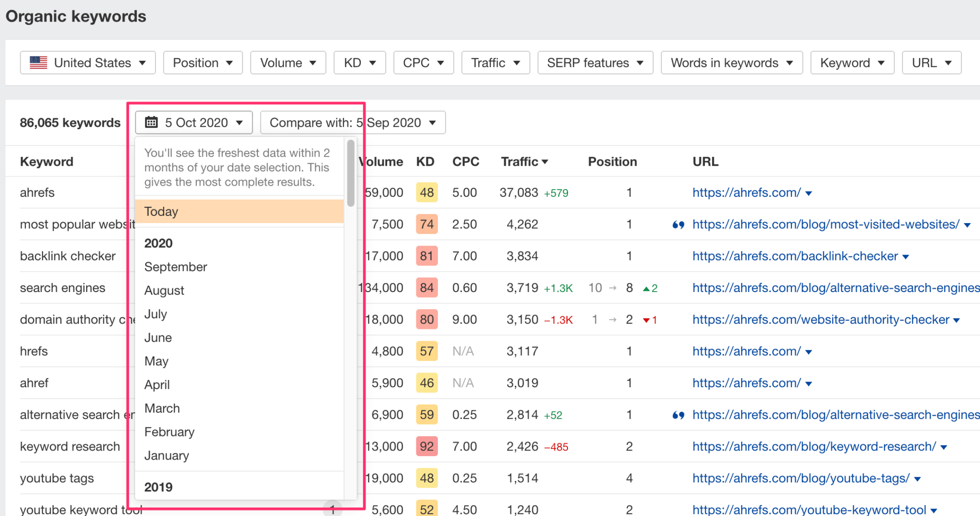Click the keyword ahrefs in the table

pos(37,192)
